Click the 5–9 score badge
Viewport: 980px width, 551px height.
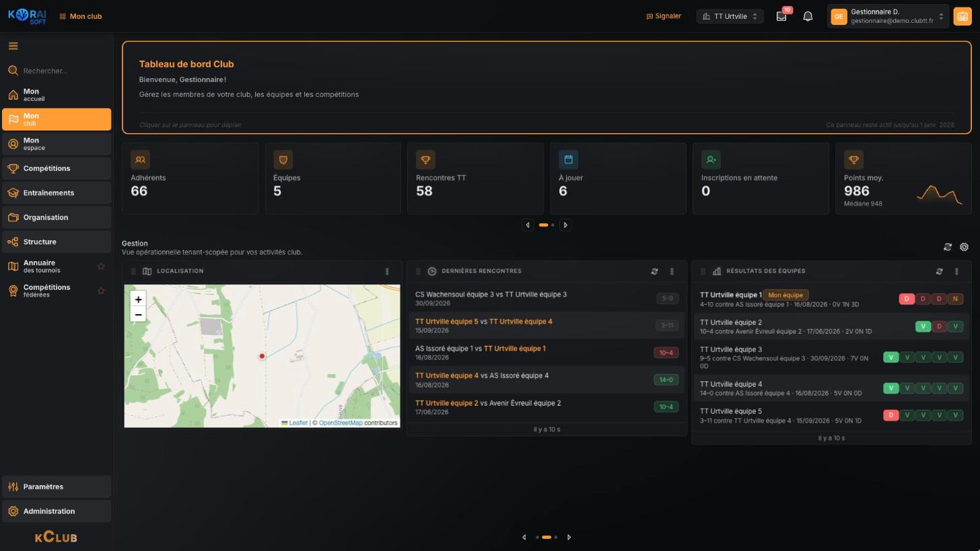click(667, 298)
